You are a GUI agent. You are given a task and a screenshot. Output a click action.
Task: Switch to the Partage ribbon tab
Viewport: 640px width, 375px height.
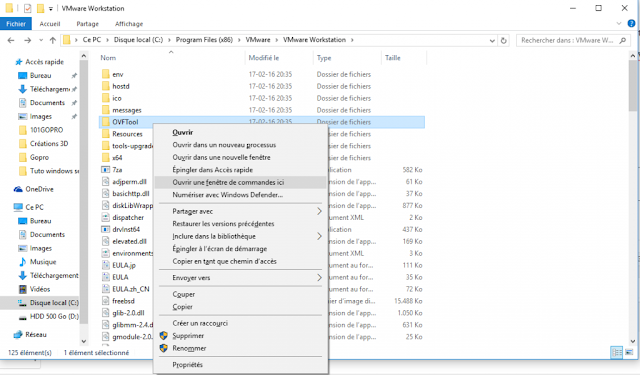(x=88, y=24)
